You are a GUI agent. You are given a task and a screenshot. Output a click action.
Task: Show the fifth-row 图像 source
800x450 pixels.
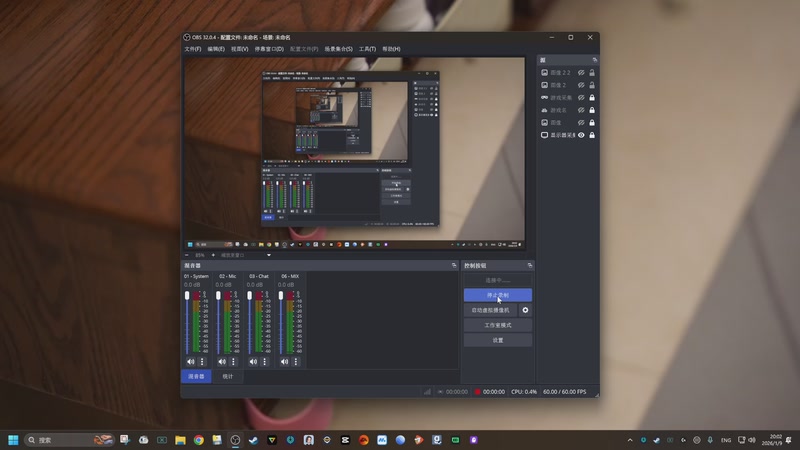581,122
